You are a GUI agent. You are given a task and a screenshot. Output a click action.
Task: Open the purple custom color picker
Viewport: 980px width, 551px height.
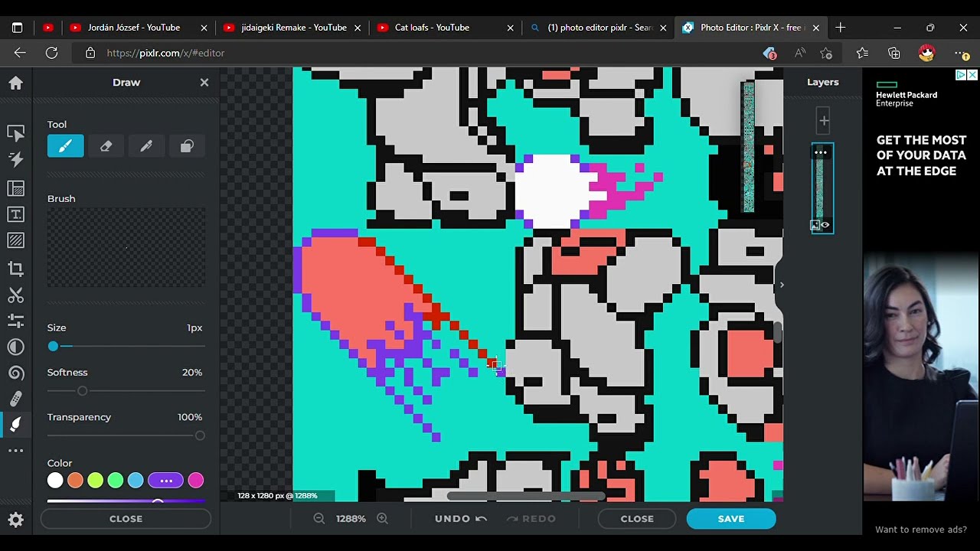pyautogui.click(x=165, y=481)
